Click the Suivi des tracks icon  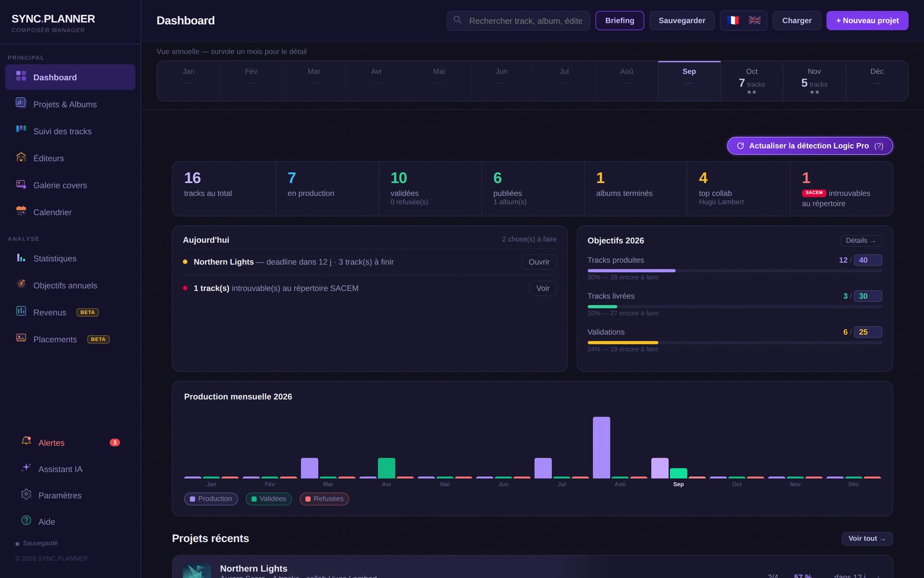click(x=21, y=129)
